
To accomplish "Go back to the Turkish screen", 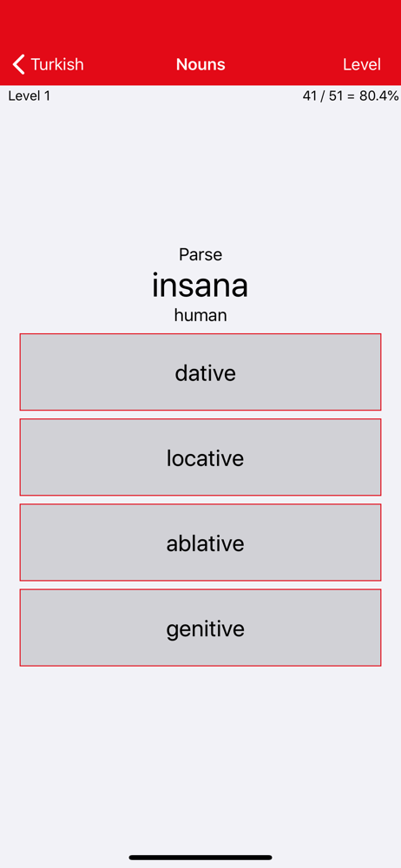I will point(49,64).
